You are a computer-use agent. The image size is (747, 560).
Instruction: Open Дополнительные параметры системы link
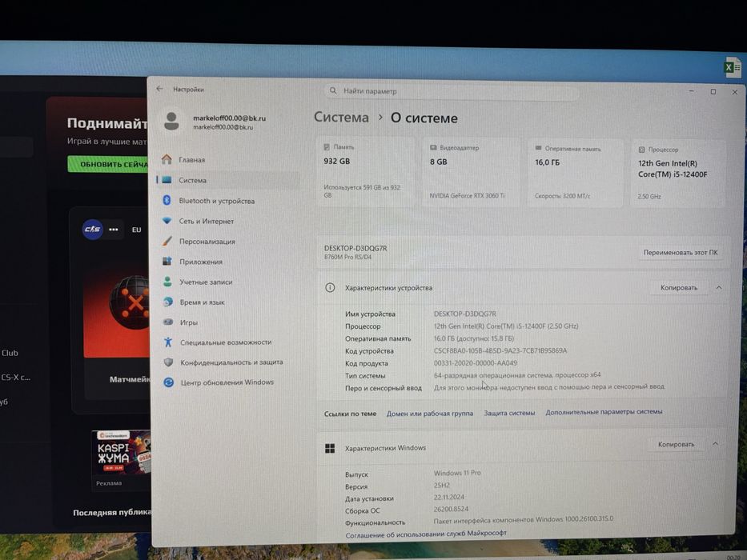coord(604,411)
